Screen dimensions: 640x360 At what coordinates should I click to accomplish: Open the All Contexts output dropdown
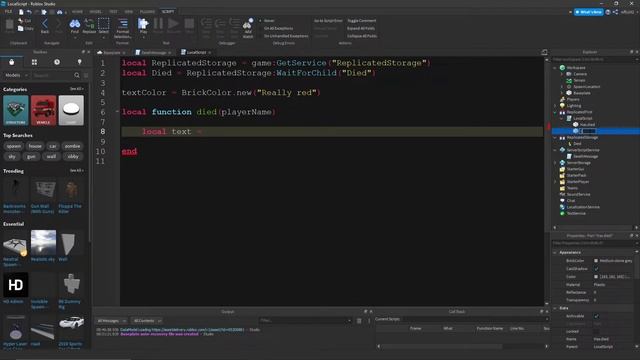tap(147, 321)
